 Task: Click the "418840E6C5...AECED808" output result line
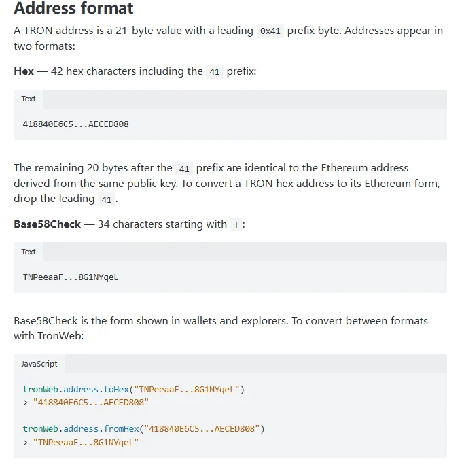pos(91,403)
